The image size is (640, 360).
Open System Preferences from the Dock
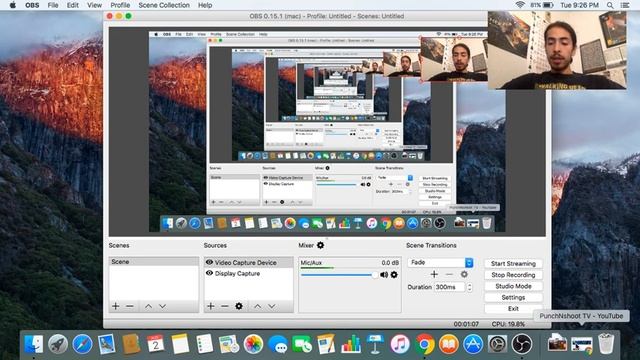[497, 344]
